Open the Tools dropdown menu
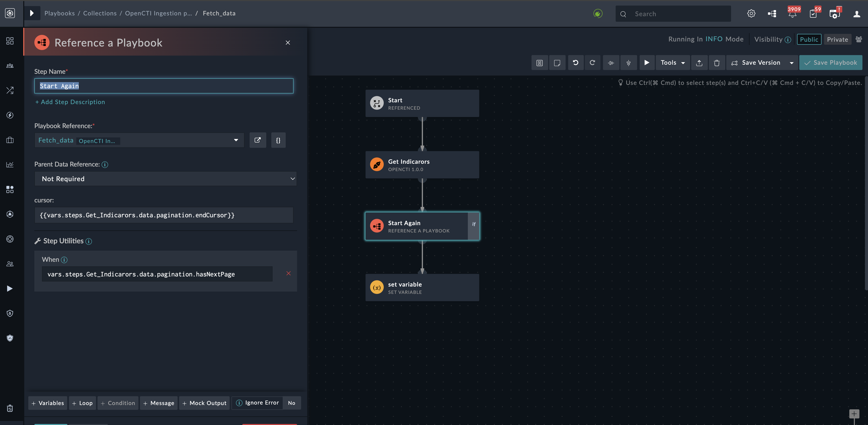The height and width of the screenshot is (425, 868). [672, 63]
